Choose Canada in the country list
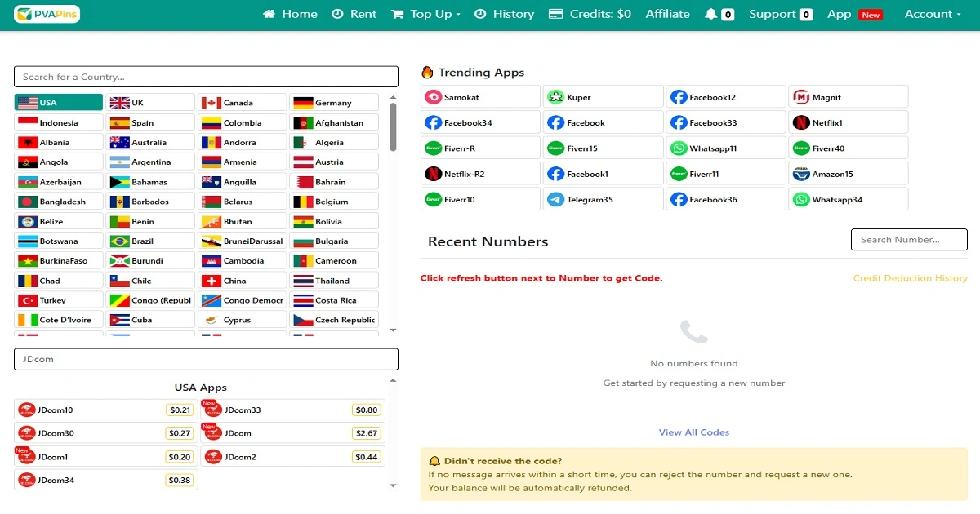The image size is (980, 514). coord(243,103)
